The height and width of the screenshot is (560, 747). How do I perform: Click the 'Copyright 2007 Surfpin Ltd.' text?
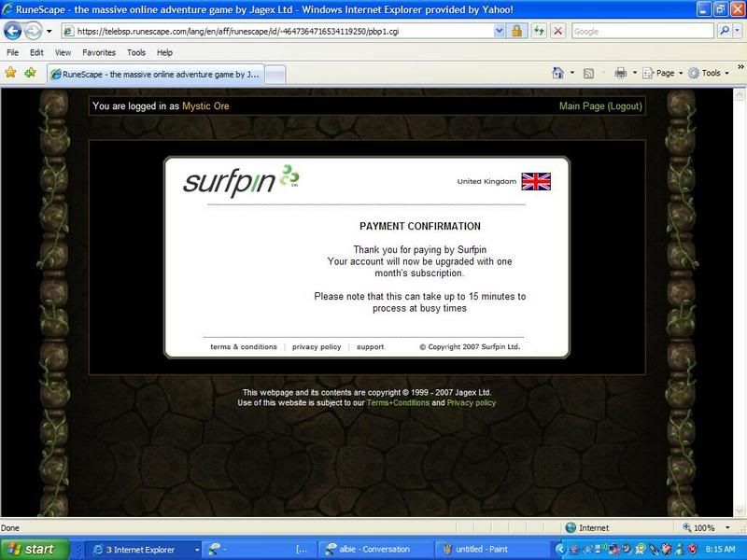[x=470, y=346]
